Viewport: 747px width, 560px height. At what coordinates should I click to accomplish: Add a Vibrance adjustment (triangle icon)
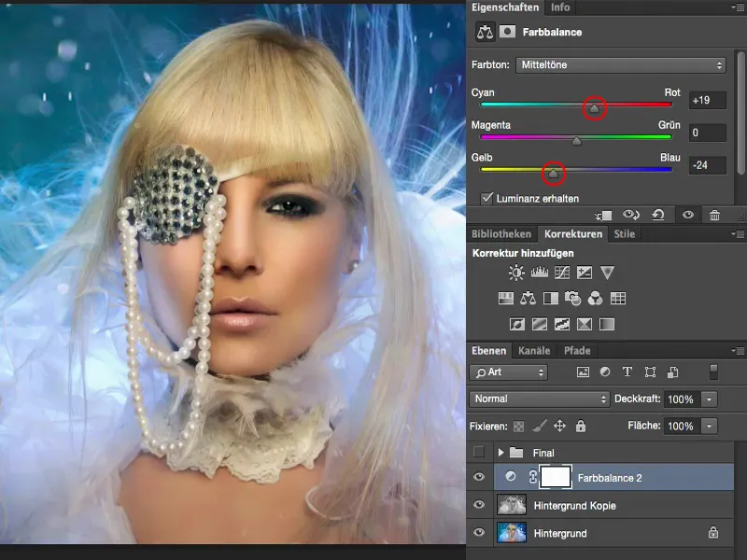point(607,273)
